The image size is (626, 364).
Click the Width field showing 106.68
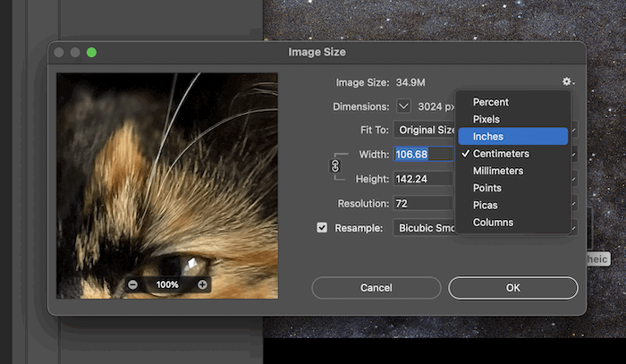tap(424, 154)
